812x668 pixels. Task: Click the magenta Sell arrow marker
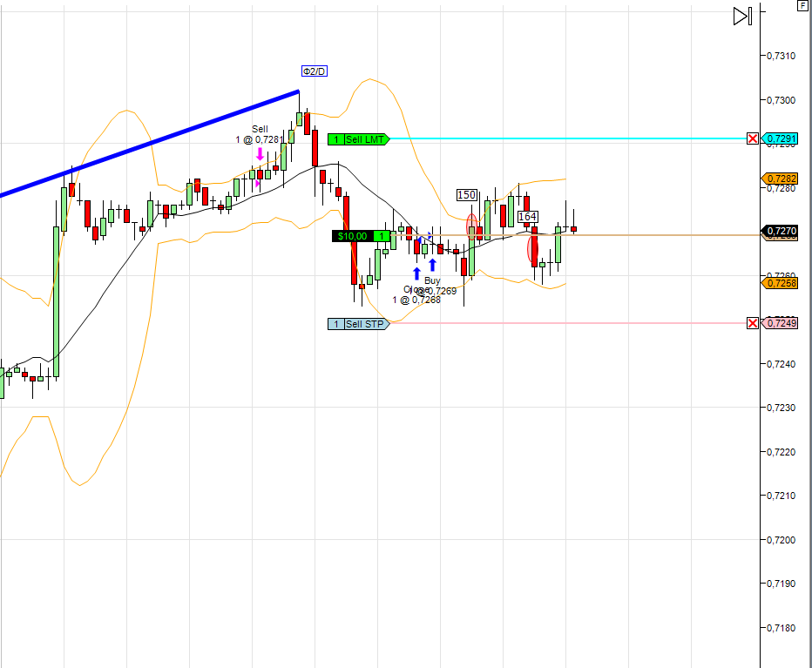(x=260, y=154)
